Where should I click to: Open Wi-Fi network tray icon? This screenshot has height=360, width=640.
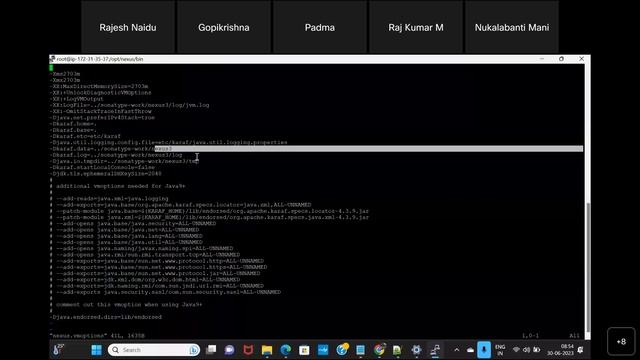coord(516,350)
